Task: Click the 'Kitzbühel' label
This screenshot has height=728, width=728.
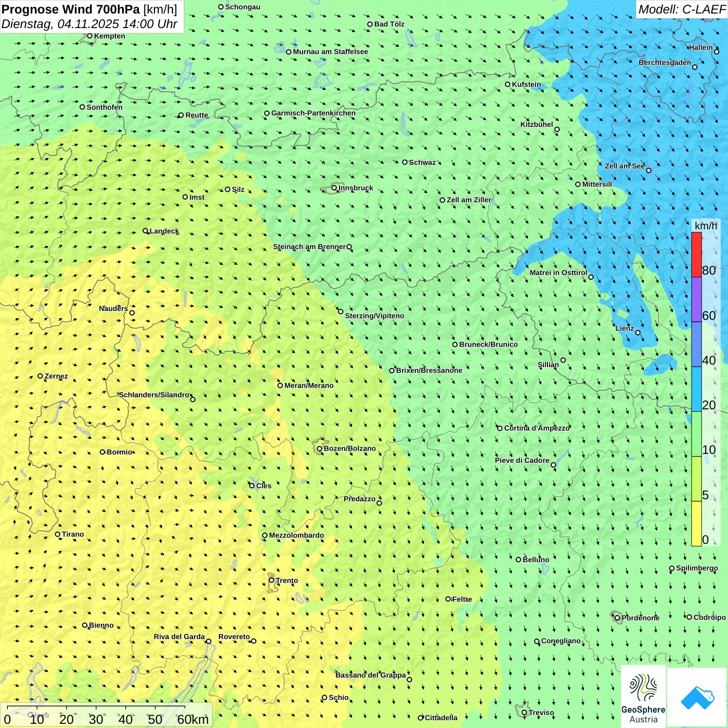Action: coord(537,124)
